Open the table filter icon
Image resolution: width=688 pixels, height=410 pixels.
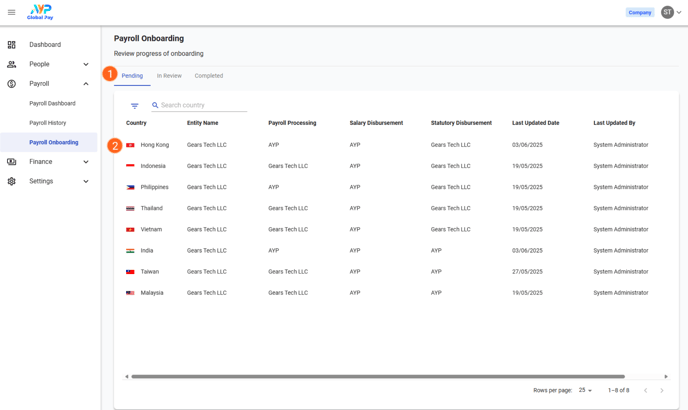coord(135,106)
